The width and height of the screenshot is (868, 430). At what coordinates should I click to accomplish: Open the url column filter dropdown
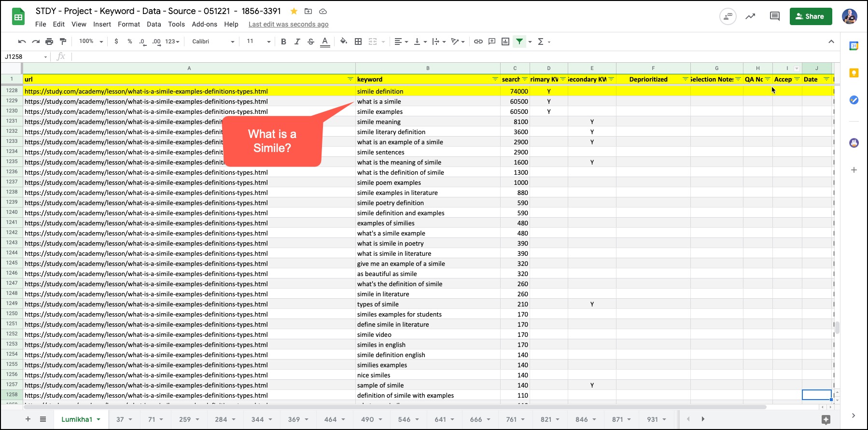coord(350,79)
